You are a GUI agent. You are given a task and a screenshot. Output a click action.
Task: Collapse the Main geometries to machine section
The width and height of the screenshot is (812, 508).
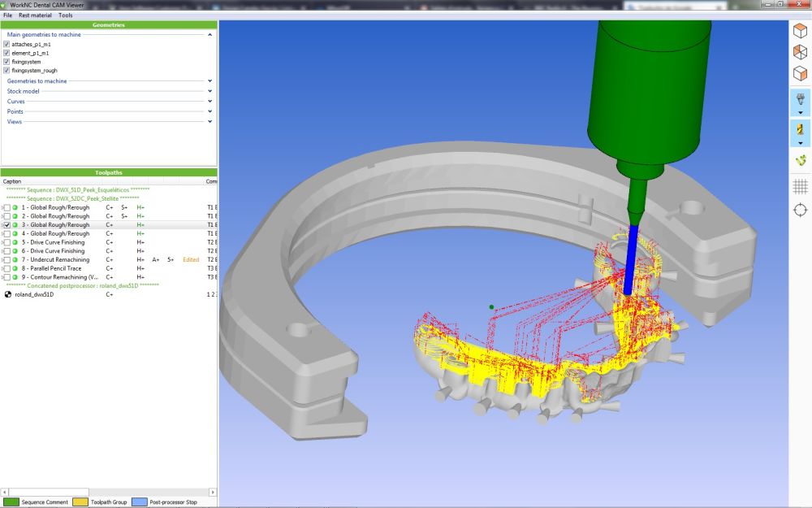pyautogui.click(x=209, y=35)
